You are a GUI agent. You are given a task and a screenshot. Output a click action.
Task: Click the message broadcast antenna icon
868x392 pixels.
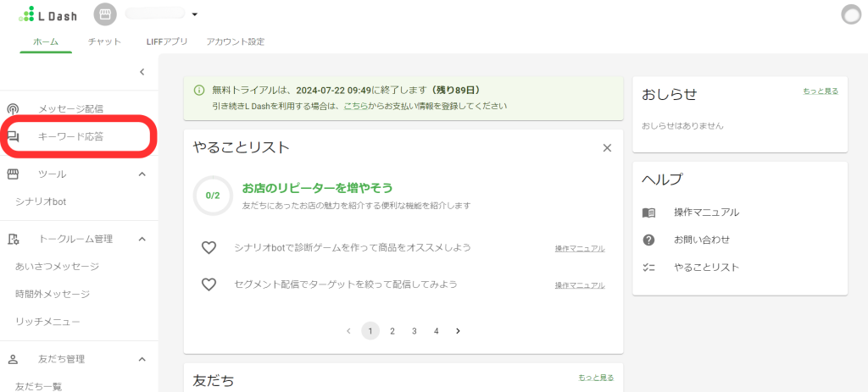click(14, 108)
